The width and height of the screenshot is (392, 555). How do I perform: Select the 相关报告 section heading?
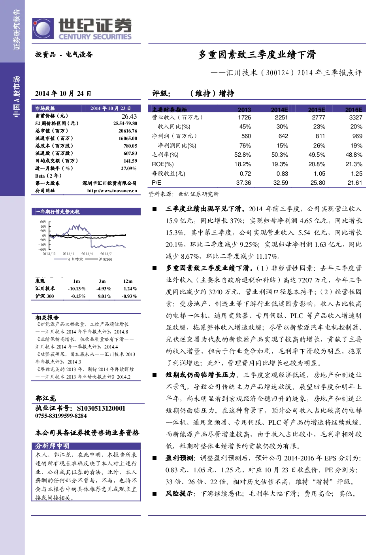tap(47, 317)
